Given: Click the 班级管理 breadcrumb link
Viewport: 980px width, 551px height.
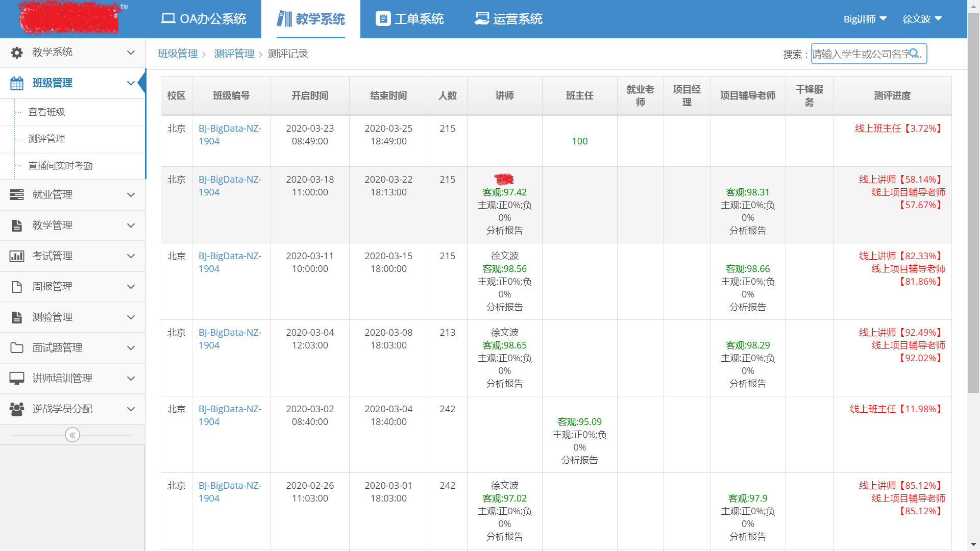Looking at the screenshot, I should (178, 54).
